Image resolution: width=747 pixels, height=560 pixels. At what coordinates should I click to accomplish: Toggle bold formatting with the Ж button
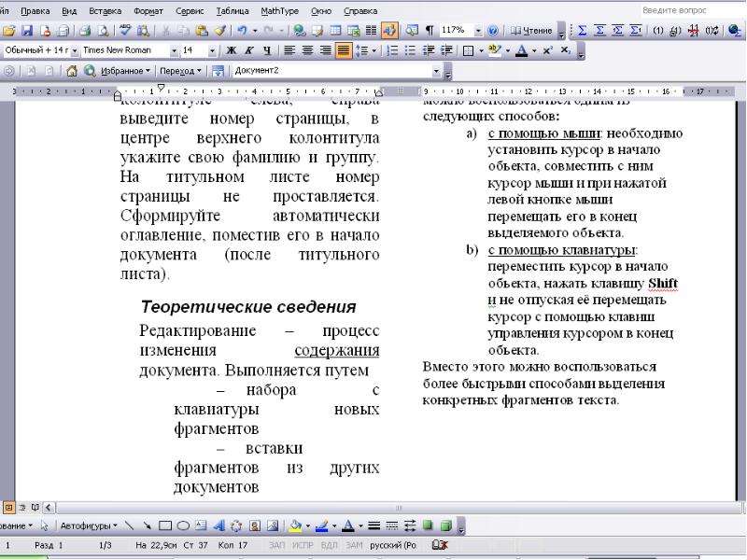(231, 50)
